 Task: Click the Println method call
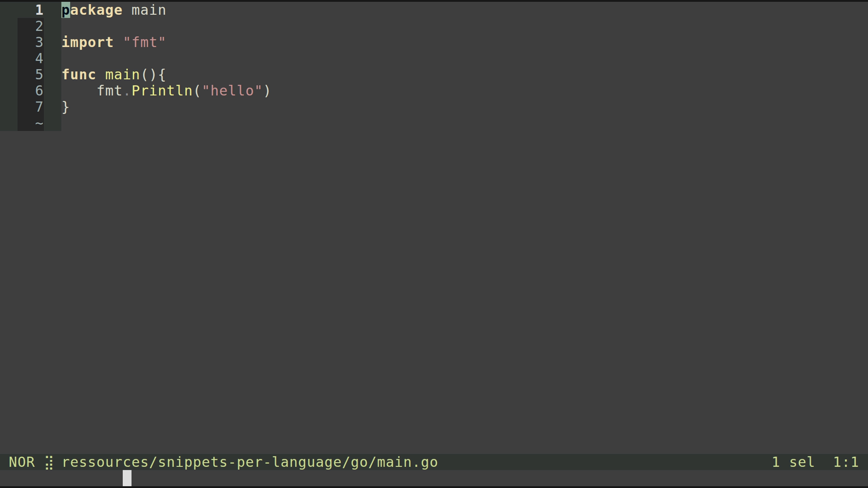162,91
